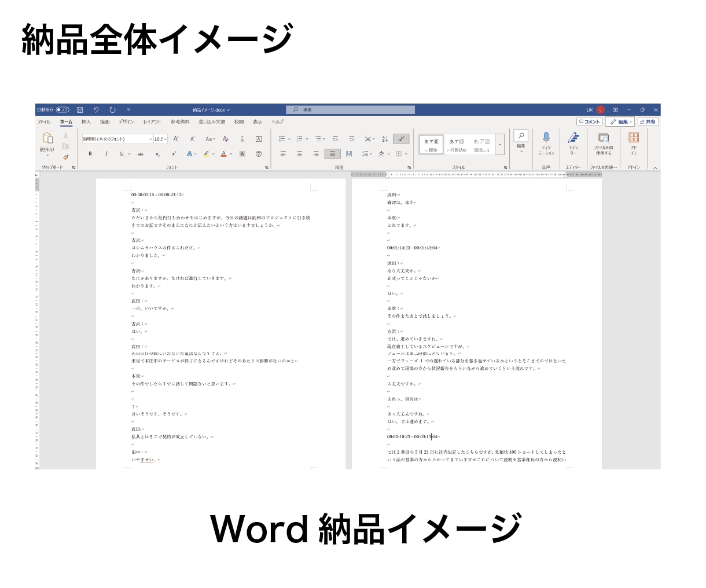The height and width of the screenshot is (588, 706).
Task: Decrease the paragraph indent
Action: click(x=336, y=139)
